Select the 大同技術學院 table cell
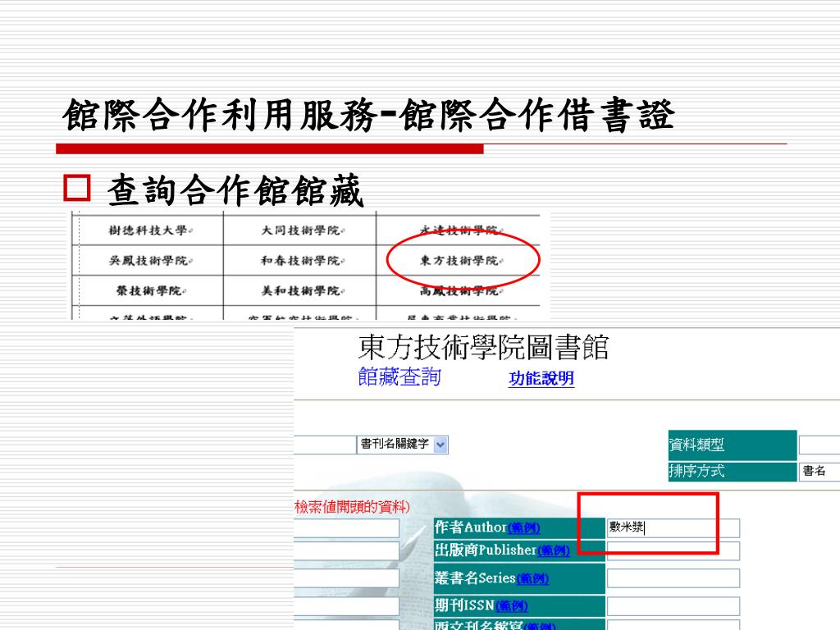 tap(300, 231)
